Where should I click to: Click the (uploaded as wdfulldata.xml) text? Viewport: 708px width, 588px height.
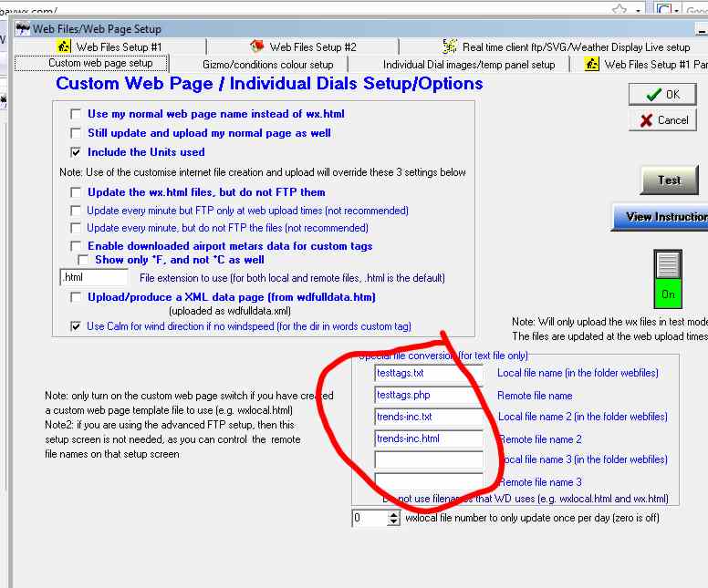[230, 311]
